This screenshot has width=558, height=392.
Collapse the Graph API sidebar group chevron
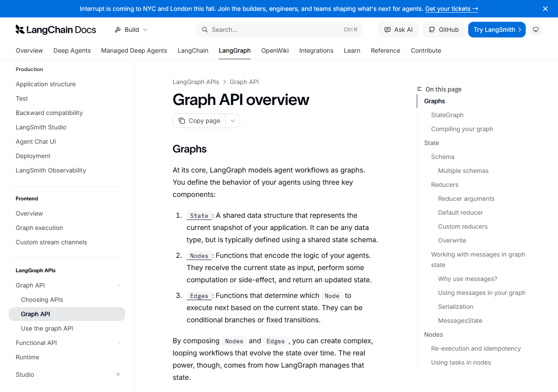pyautogui.click(x=119, y=285)
